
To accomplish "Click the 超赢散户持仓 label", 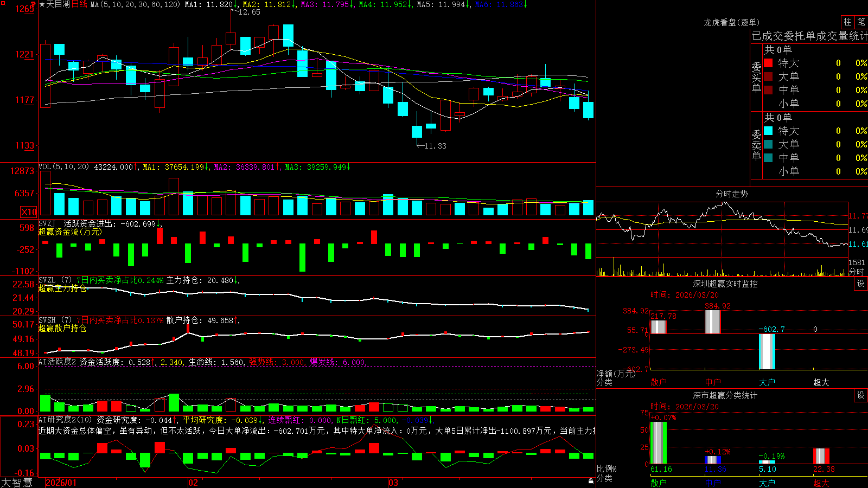I will (x=62, y=328).
